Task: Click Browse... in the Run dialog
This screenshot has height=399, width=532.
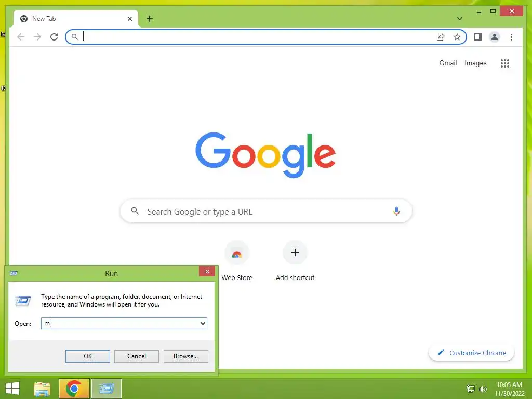Action: tap(185, 356)
